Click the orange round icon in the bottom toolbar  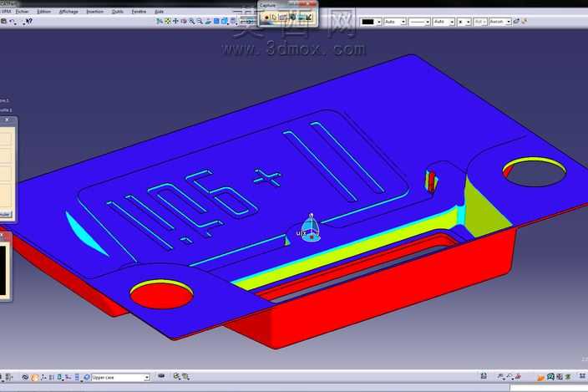34,377
